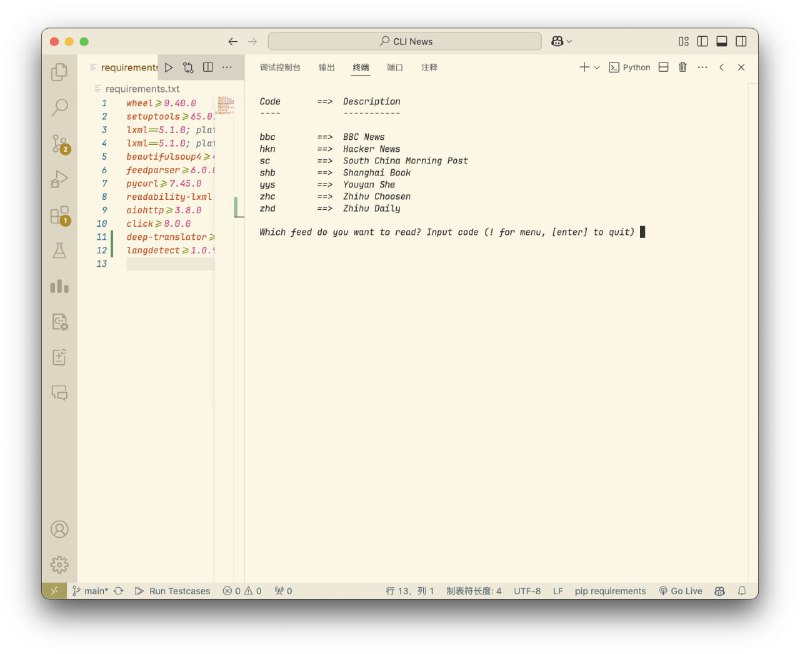Open the Source Control view
The image size is (800, 654).
coord(60,144)
